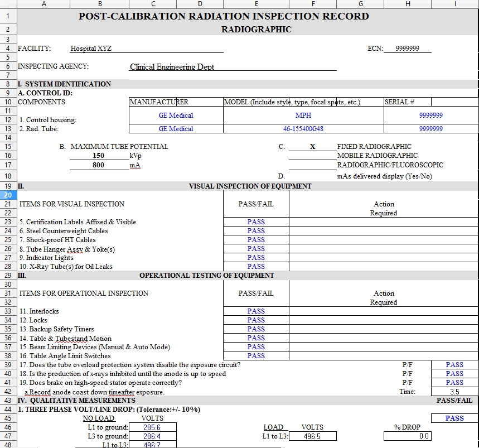Image resolution: width=479 pixels, height=448 pixels.
Task: Select the PASS cell for Certification Labels
Action: point(255,221)
